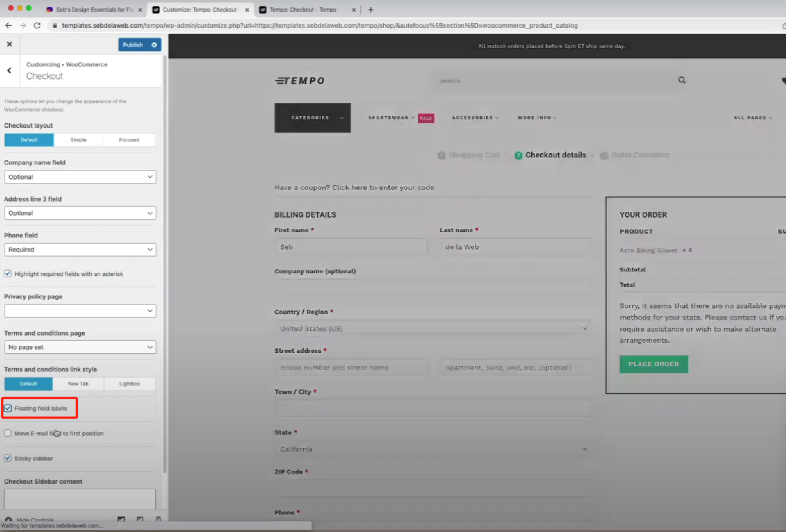Click the Place Order button
Image resolution: width=786 pixels, height=532 pixels.
tap(653, 364)
